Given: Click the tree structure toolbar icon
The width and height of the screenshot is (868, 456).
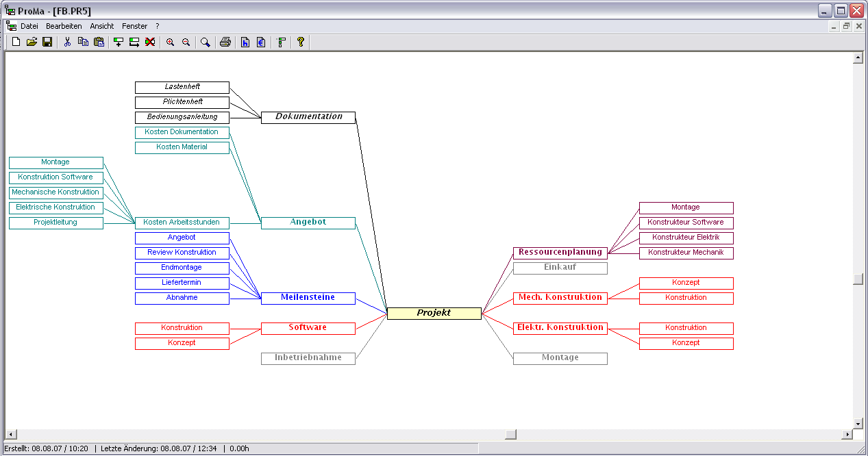Looking at the screenshot, I should click(281, 42).
